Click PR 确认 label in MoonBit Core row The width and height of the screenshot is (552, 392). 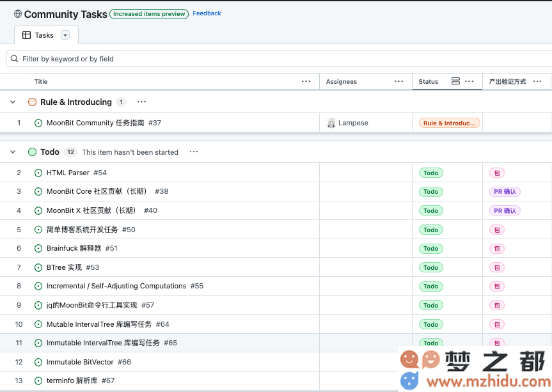click(505, 192)
